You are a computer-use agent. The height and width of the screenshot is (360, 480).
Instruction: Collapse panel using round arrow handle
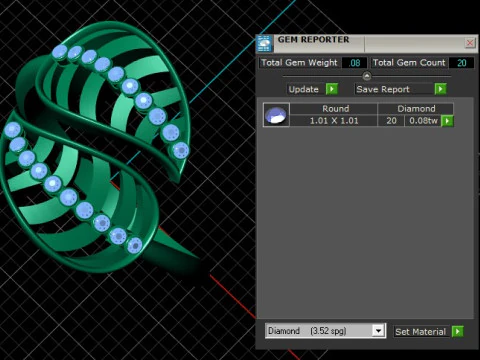click(366, 76)
